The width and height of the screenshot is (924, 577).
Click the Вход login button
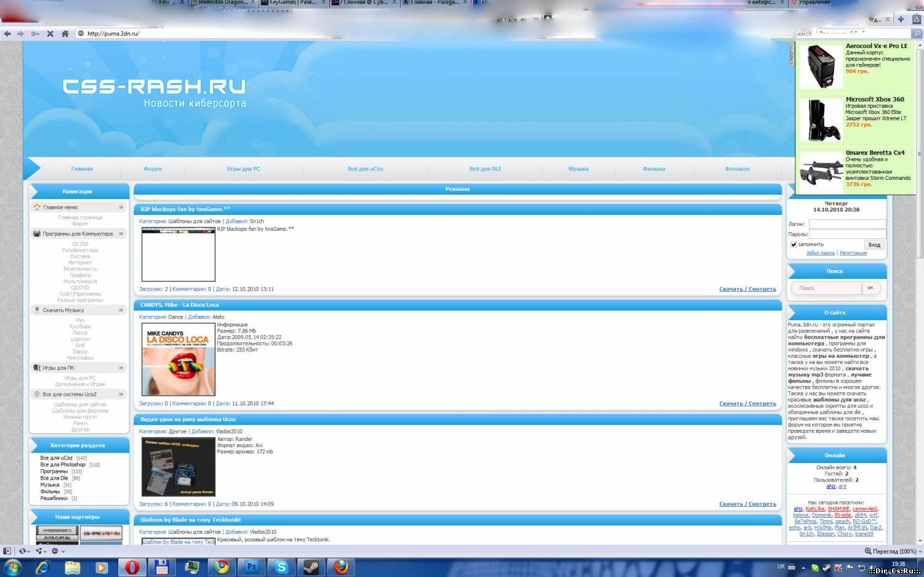[x=874, y=244]
